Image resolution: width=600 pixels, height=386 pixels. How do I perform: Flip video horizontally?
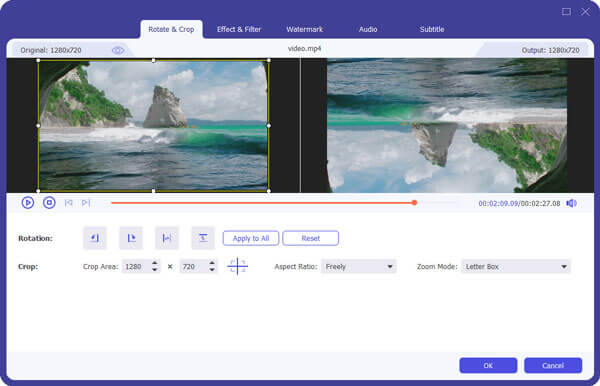pos(167,238)
